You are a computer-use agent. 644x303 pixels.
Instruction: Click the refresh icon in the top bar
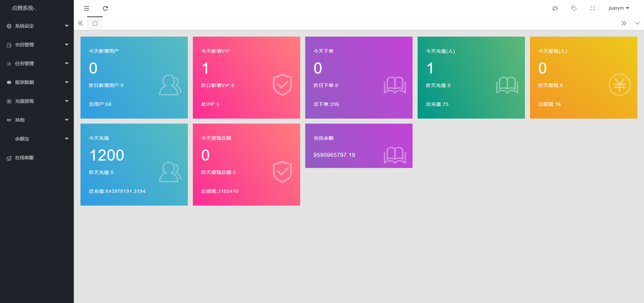pyautogui.click(x=105, y=8)
